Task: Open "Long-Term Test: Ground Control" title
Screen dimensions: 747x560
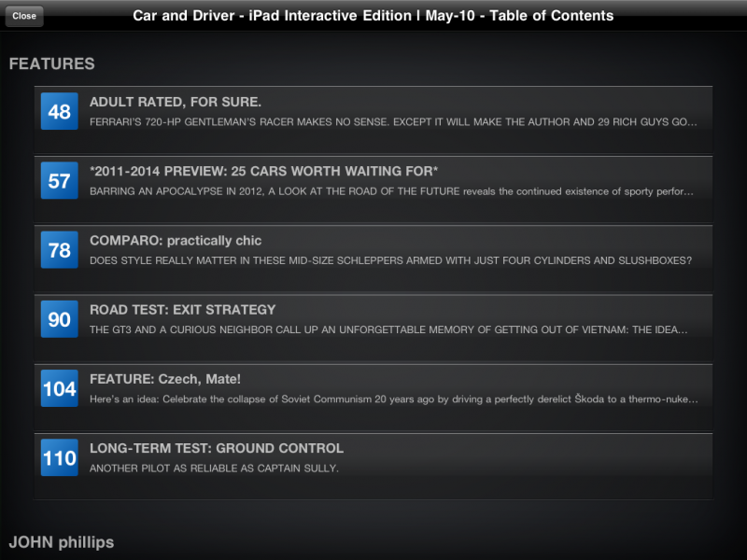Action: pyautogui.click(x=217, y=448)
